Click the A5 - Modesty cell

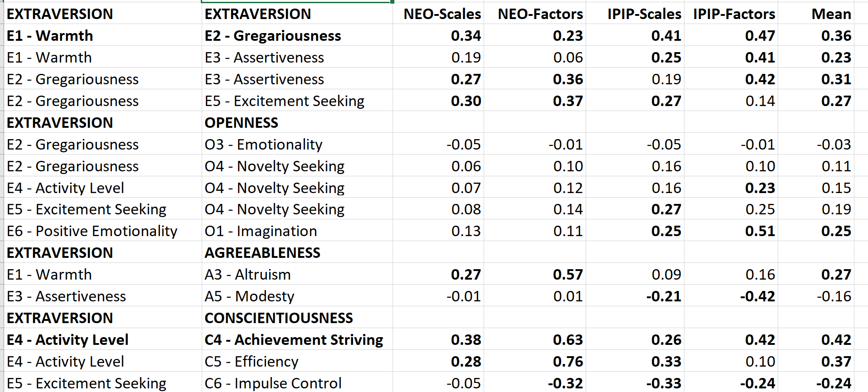click(x=249, y=296)
